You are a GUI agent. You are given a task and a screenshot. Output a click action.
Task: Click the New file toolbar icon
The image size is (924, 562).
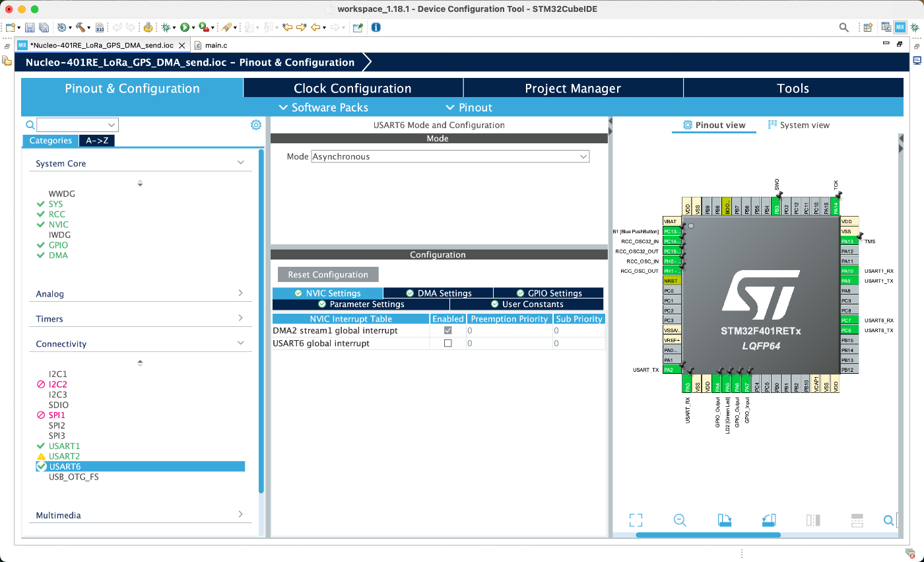click(11, 28)
